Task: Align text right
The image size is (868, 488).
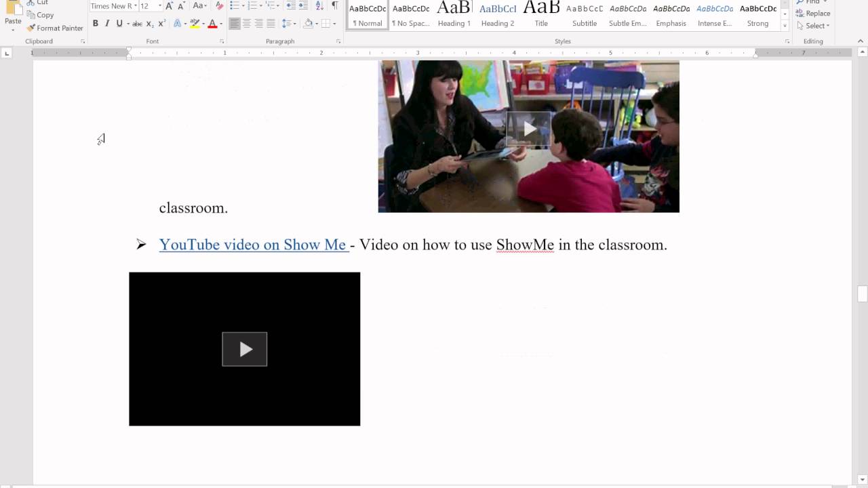Action: click(259, 24)
